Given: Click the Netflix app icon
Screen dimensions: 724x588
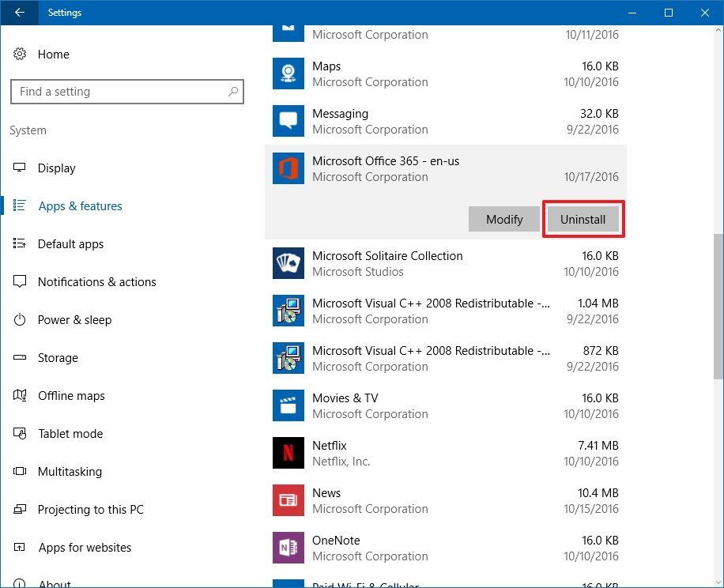Looking at the screenshot, I should (288, 453).
